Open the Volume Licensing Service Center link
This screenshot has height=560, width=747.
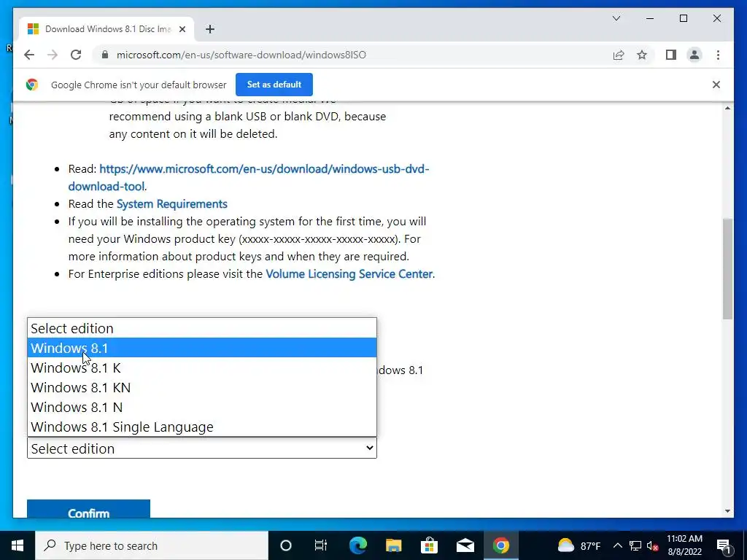click(349, 274)
